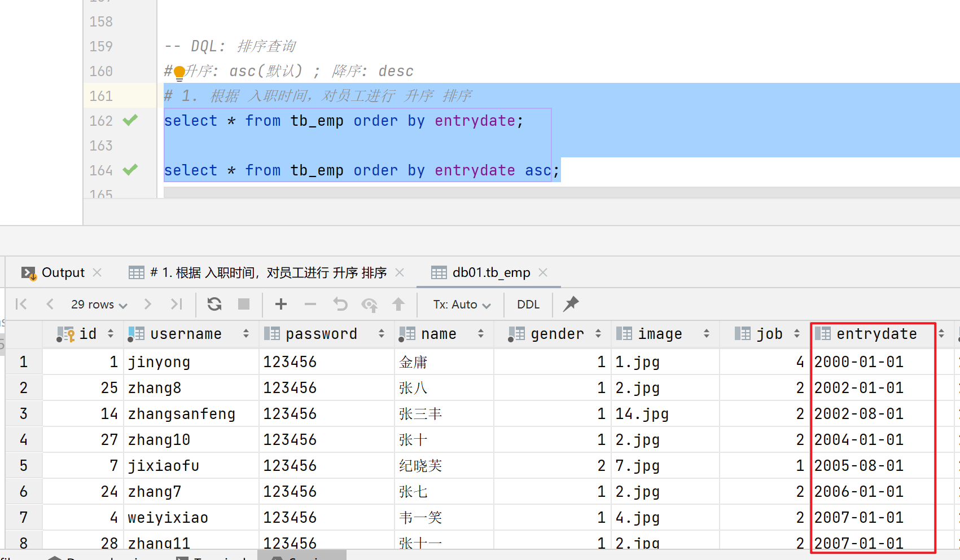Viewport: 960px width, 560px height.
Task: Go to last page of results
Action: point(177,305)
